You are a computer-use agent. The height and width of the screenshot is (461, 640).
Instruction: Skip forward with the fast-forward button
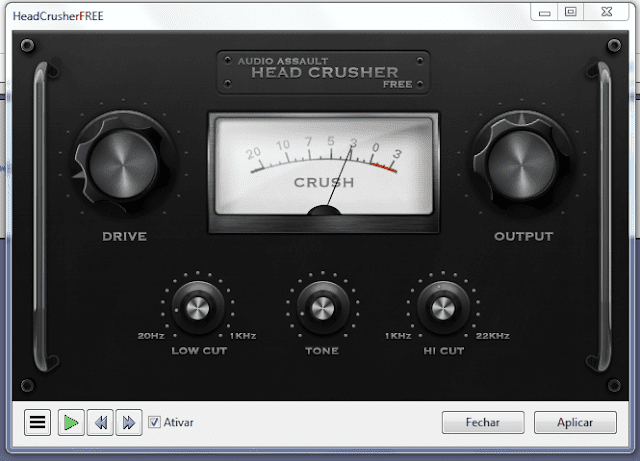[129, 422]
